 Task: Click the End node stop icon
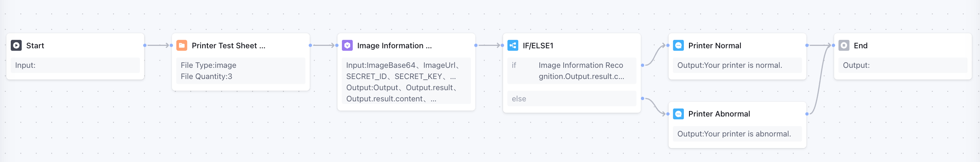coord(844,45)
